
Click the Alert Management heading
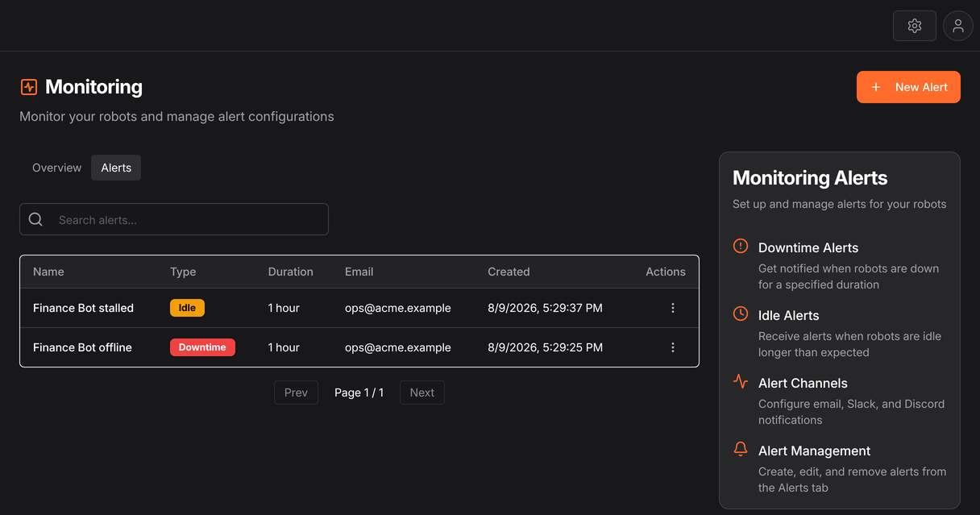coord(814,451)
